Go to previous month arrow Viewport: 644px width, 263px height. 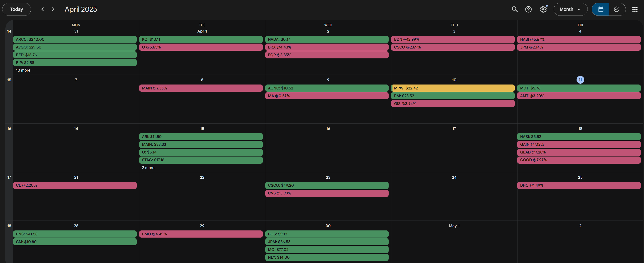point(42,9)
